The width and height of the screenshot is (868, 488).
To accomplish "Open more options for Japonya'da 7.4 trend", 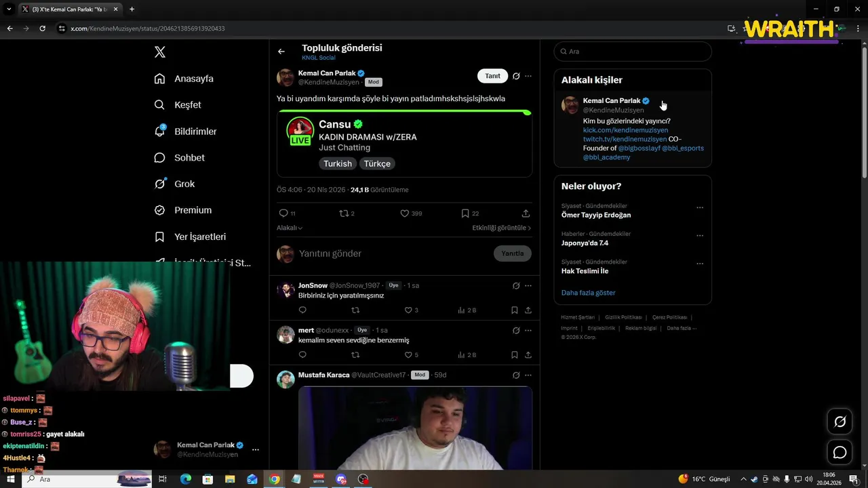I will click(x=700, y=236).
